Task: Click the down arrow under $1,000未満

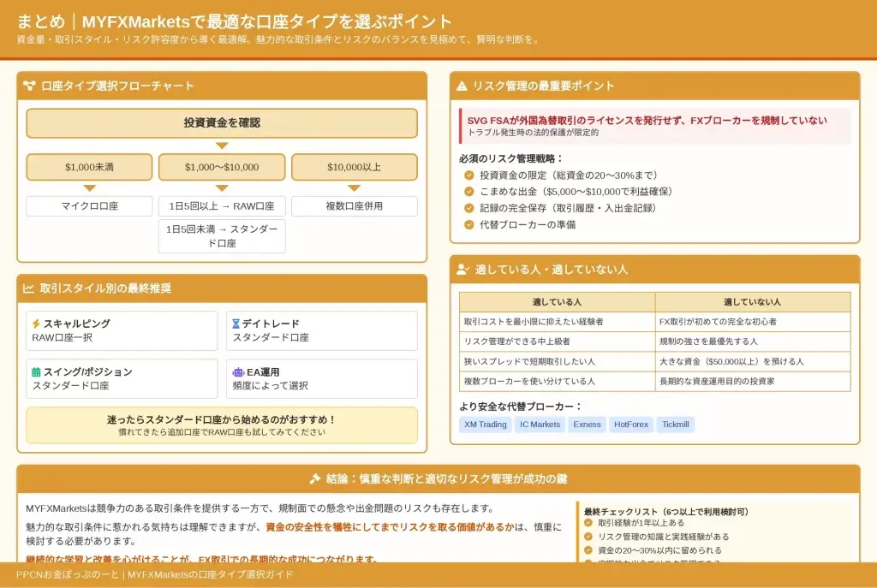Action: 89,187
